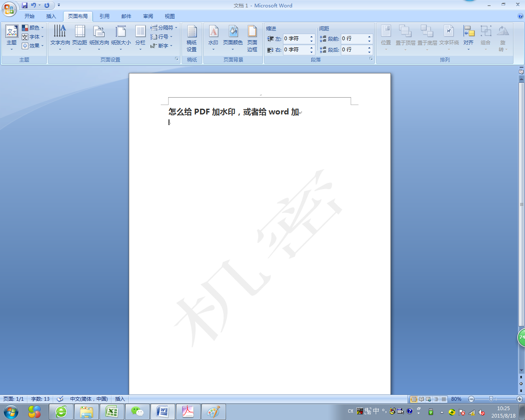Click the vertical scrollbar down arrow

(x=521, y=370)
